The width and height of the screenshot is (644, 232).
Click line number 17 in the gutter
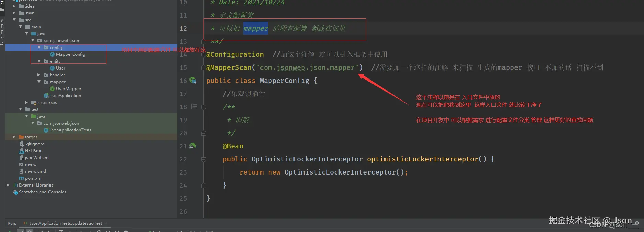pyautogui.click(x=183, y=94)
